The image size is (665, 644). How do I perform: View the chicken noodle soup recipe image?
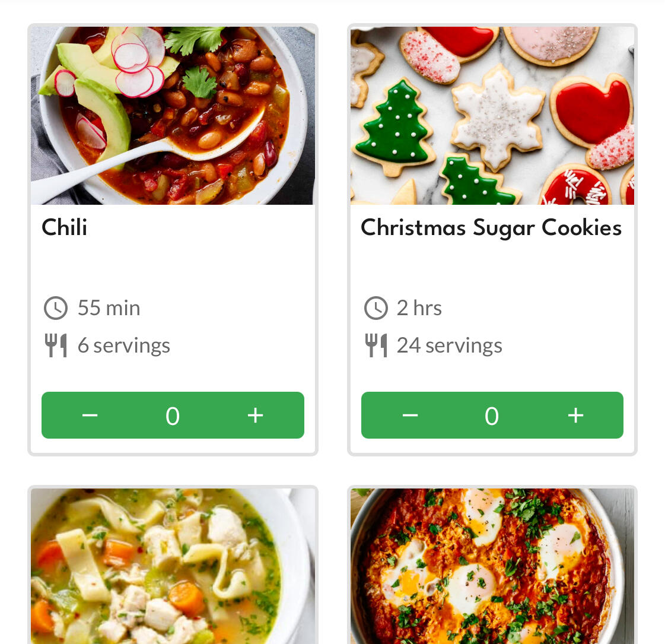pos(173,566)
